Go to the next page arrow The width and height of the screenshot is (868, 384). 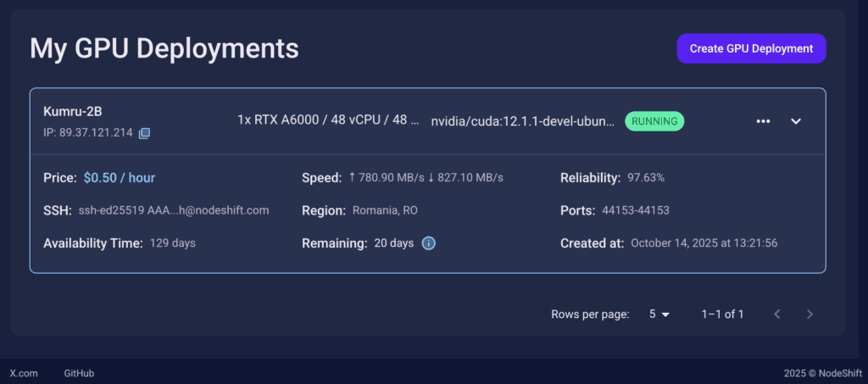(x=810, y=314)
